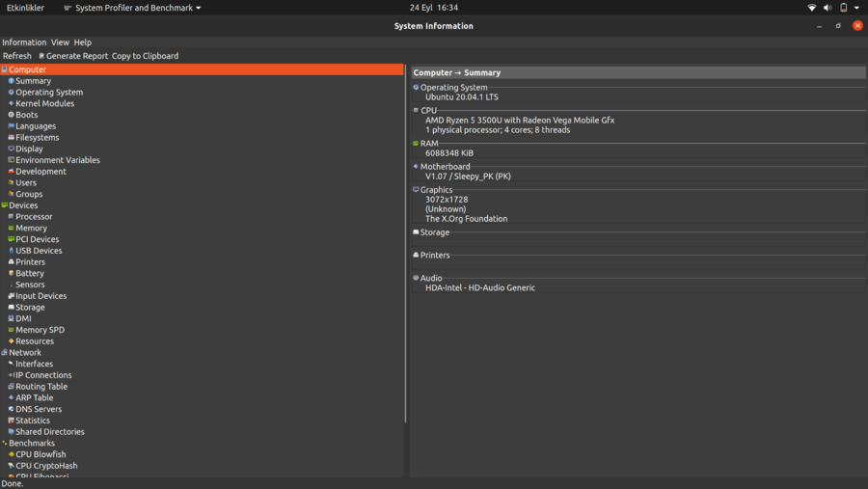Click the USB Devices icon
The height and width of the screenshot is (489, 868).
tap(12, 251)
